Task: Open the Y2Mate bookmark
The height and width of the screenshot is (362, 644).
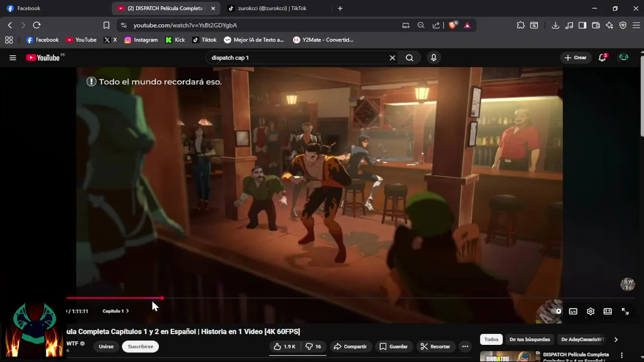Action: click(323, 40)
